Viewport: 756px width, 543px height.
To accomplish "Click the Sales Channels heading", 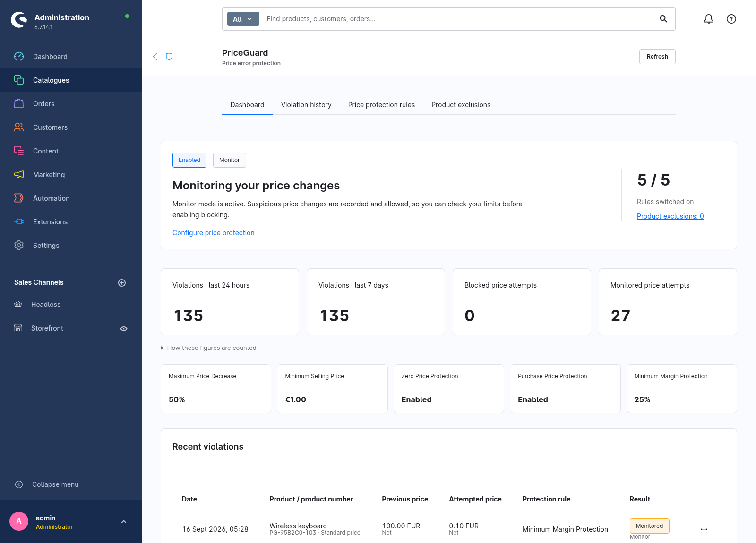I will 39,282.
